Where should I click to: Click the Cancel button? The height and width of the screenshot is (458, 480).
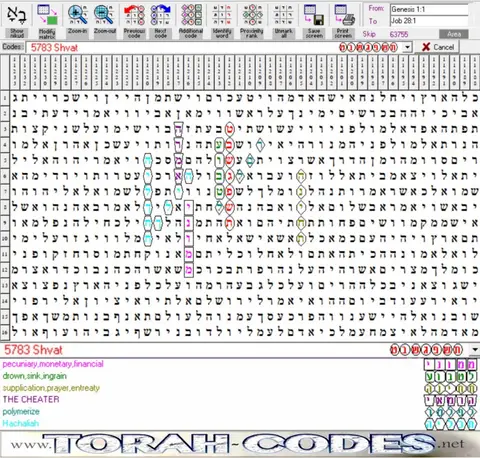[437, 47]
